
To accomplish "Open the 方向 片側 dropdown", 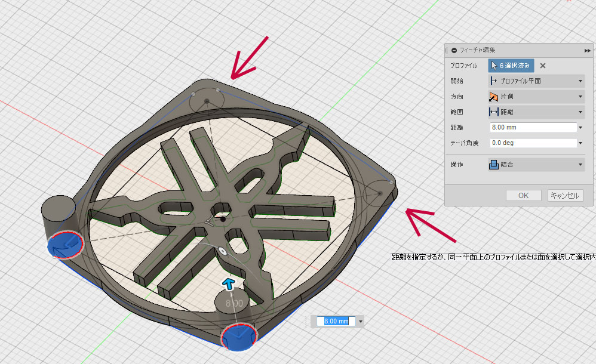I will [x=536, y=97].
